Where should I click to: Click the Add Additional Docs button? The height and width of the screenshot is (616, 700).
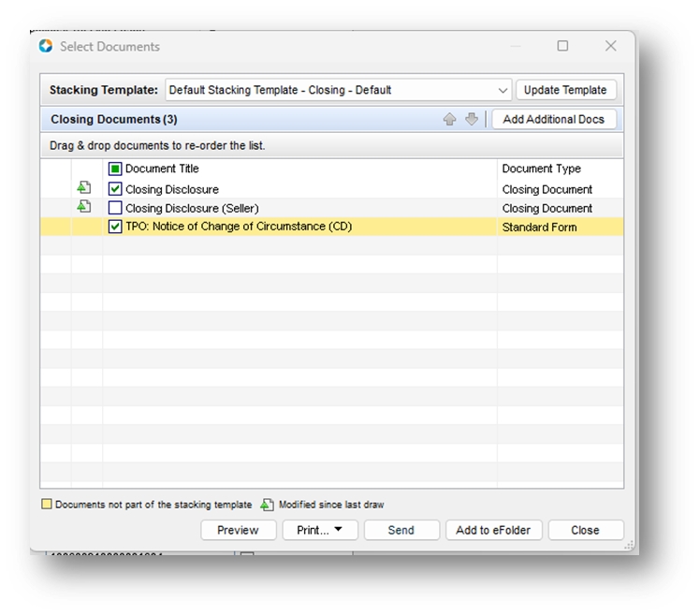pyautogui.click(x=553, y=120)
